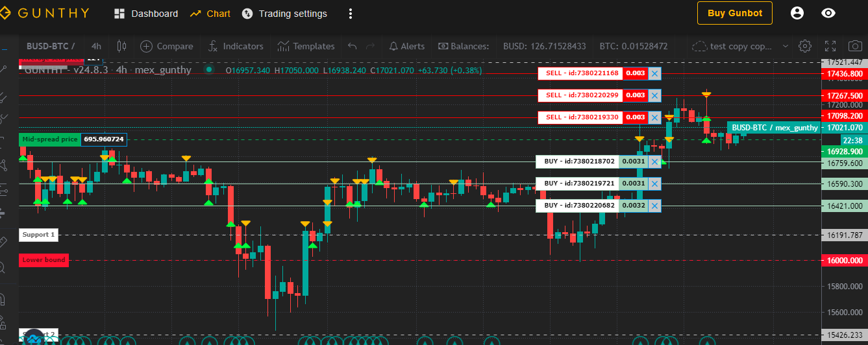This screenshot has height=345, width=868.
Task: Click the BUSD-BTC / mex_gunthy price tag
Action: 774,128
